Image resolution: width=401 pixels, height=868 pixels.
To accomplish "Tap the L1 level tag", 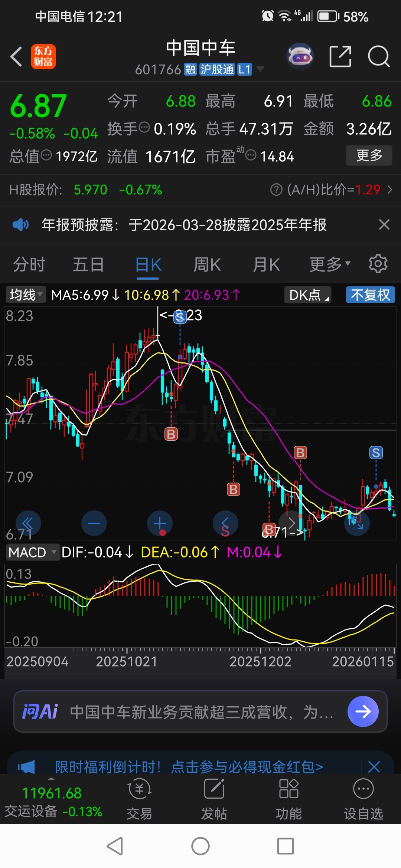I will coord(244,69).
